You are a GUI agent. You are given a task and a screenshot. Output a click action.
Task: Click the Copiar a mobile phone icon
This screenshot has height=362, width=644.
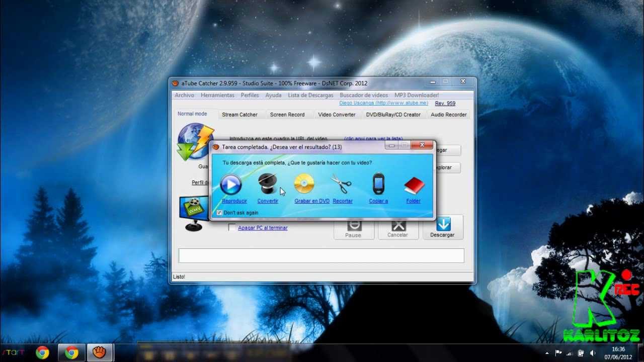coord(378,184)
